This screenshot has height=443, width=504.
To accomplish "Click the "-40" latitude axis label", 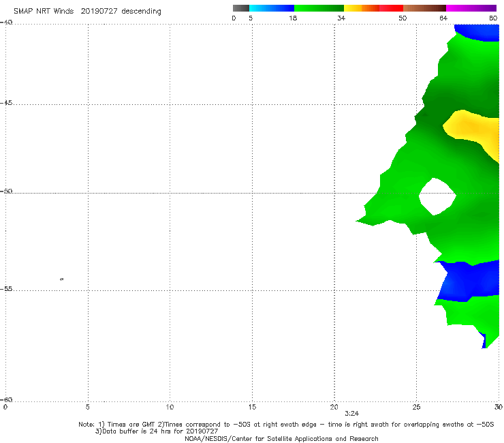I will tap(6, 22).
